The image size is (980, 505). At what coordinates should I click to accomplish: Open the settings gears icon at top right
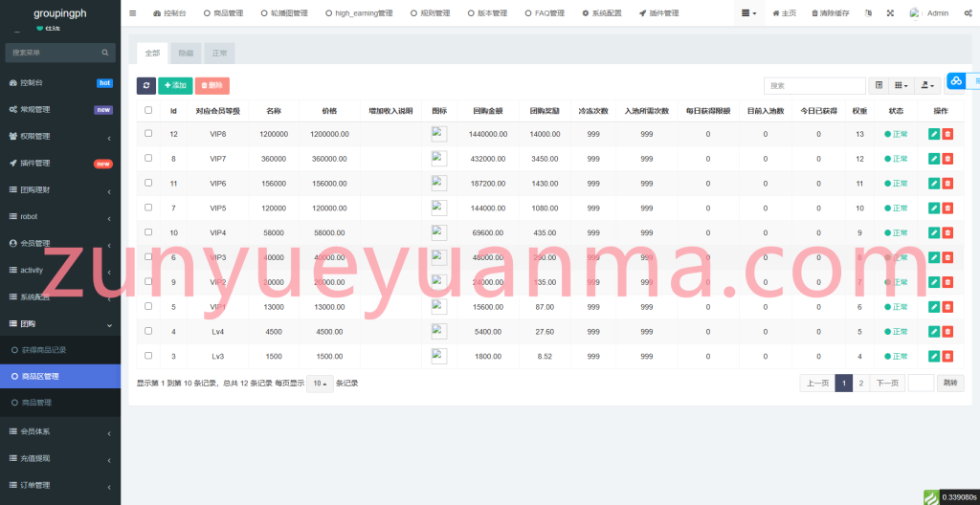coord(968,13)
